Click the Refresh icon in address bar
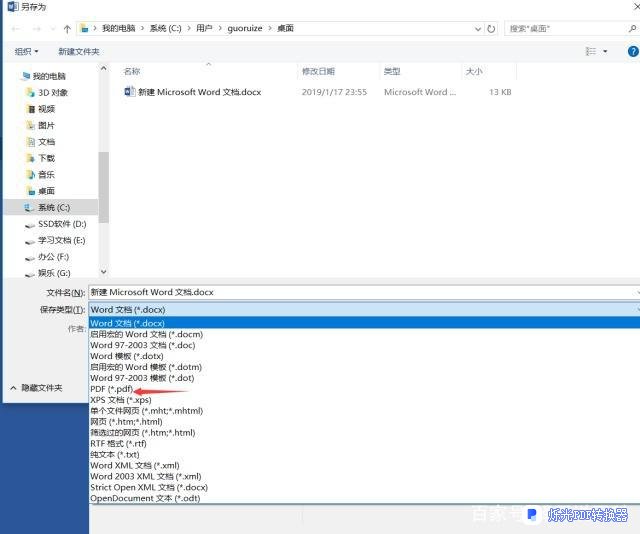This screenshot has height=534, width=640. pyautogui.click(x=491, y=29)
